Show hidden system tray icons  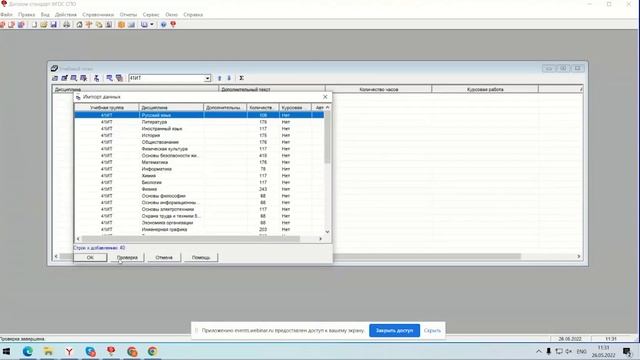click(x=539, y=351)
